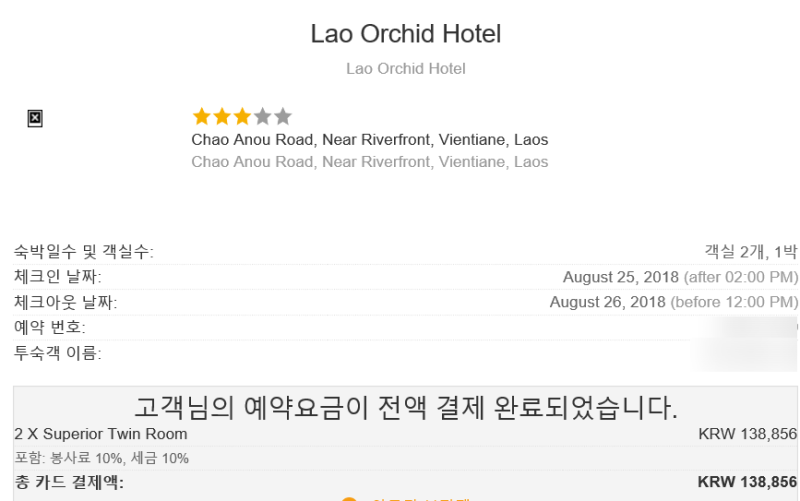
Task: Click the 체크인 날짜 label
Action: pos(57,277)
